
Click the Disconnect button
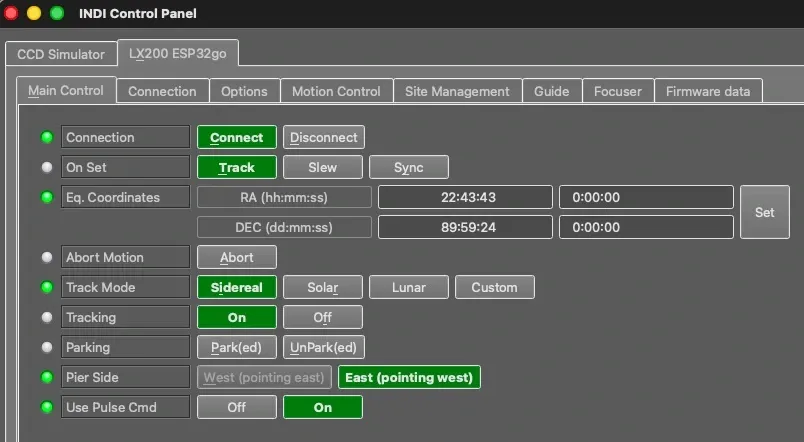324,137
